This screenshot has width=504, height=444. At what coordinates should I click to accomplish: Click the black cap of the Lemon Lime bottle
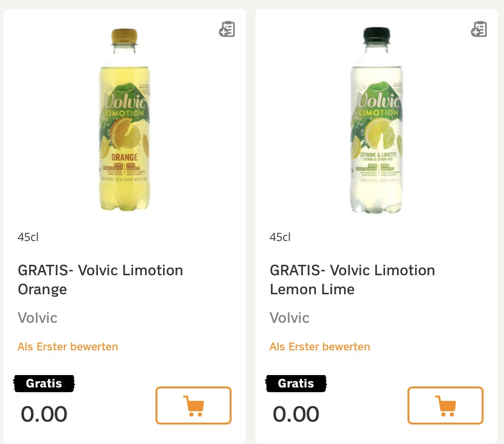click(376, 34)
